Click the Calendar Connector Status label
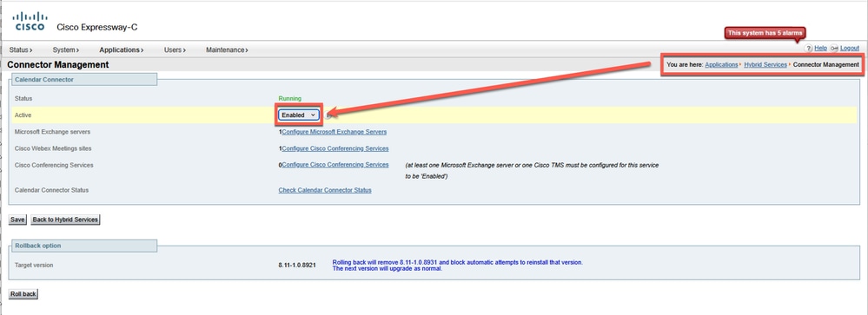Viewport: 868px width, 315px height. (x=51, y=190)
